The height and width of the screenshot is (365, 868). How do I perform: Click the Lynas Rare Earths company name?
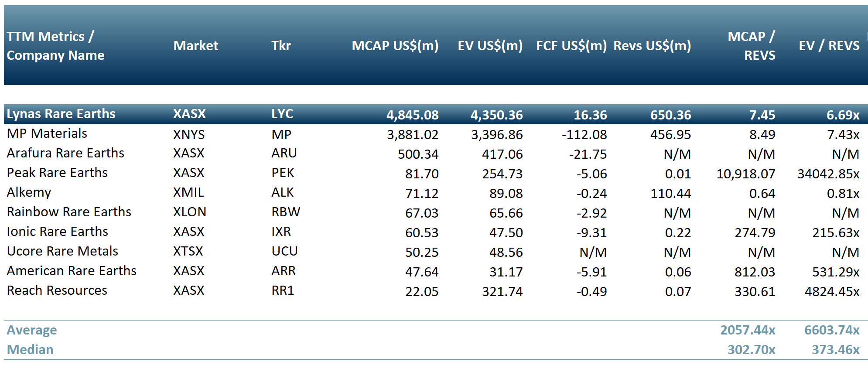click(61, 114)
